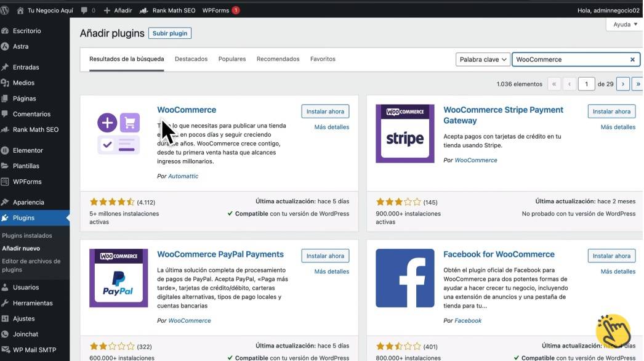This screenshot has height=361, width=644.
Task: Open Más detalles for Stripe Payment Gateway
Action: (x=618, y=127)
